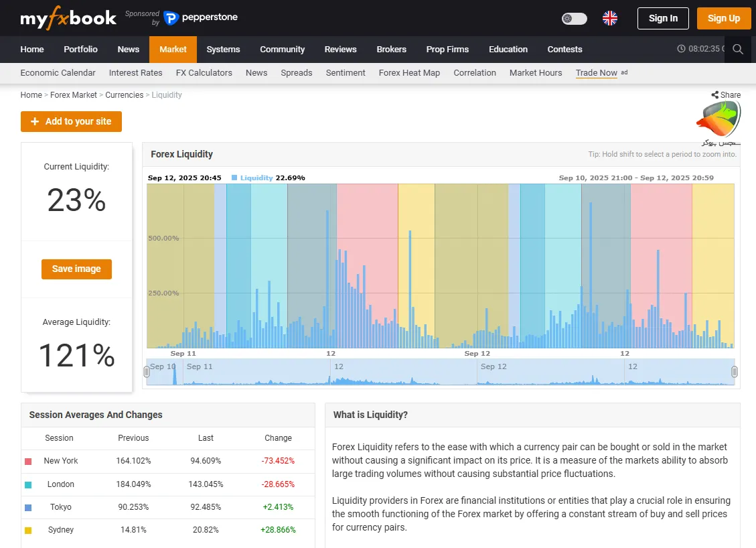Image resolution: width=756 pixels, height=548 pixels.
Task: Open the search magnifier icon
Action: click(738, 49)
